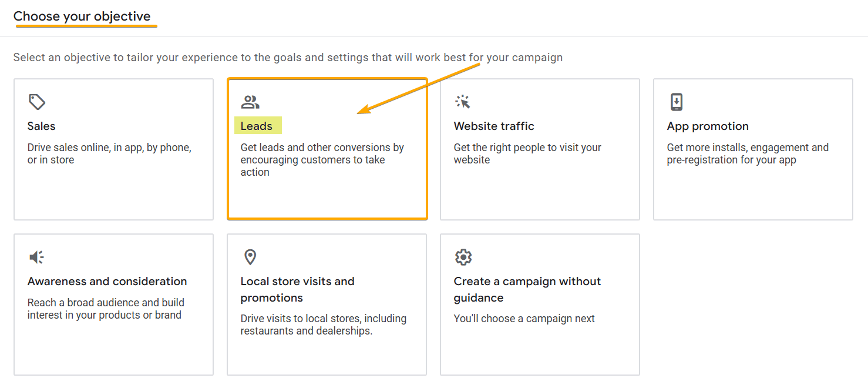Select Local store visits and promotions title
868x388 pixels.
pos(297,289)
